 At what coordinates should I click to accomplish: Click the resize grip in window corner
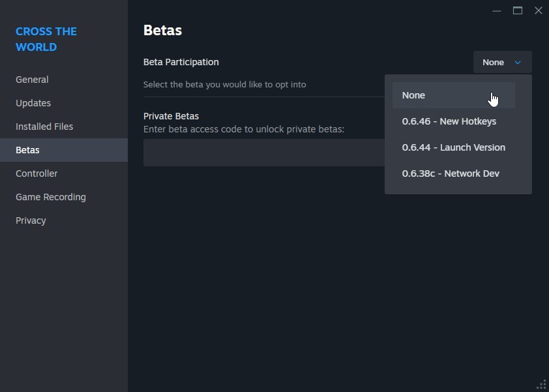pos(542,385)
